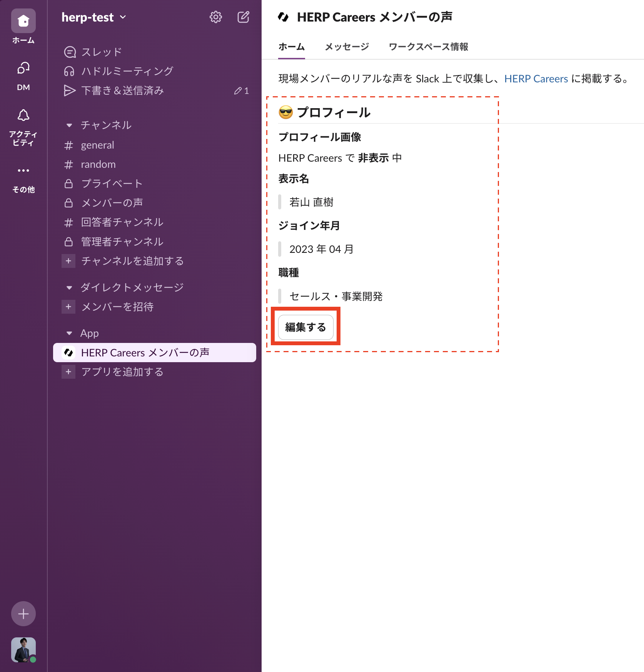Open the herp-test workspace menu

pos(94,17)
